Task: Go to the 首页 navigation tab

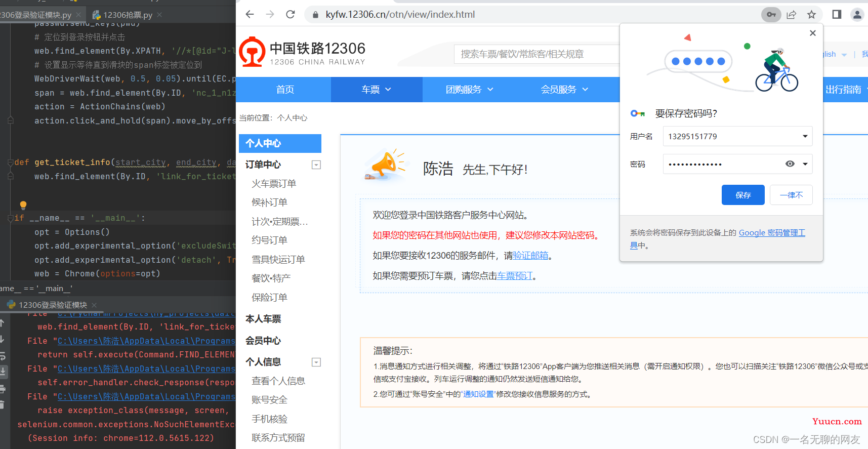Action: coord(284,90)
